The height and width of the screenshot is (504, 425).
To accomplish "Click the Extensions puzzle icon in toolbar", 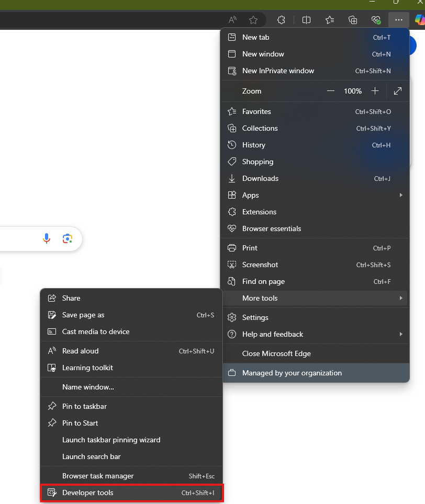I will pyautogui.click(x=281, y=20).
